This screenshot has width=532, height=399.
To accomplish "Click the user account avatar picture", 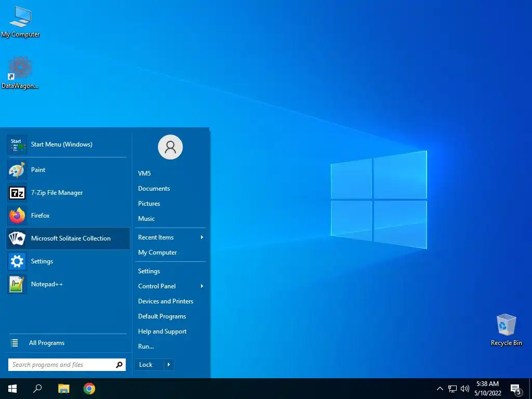I will pyautogui.click(x=170, y=147).
